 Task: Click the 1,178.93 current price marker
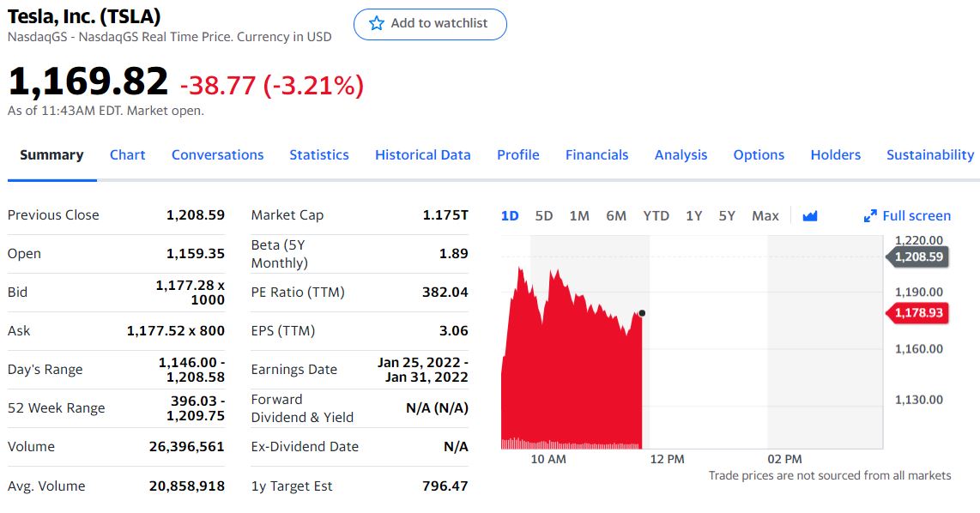[917, 313]
